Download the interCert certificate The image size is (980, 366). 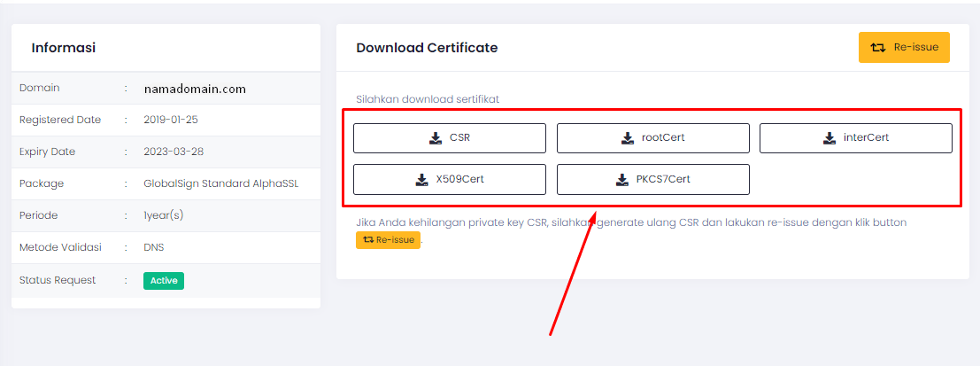coord(855,138)
